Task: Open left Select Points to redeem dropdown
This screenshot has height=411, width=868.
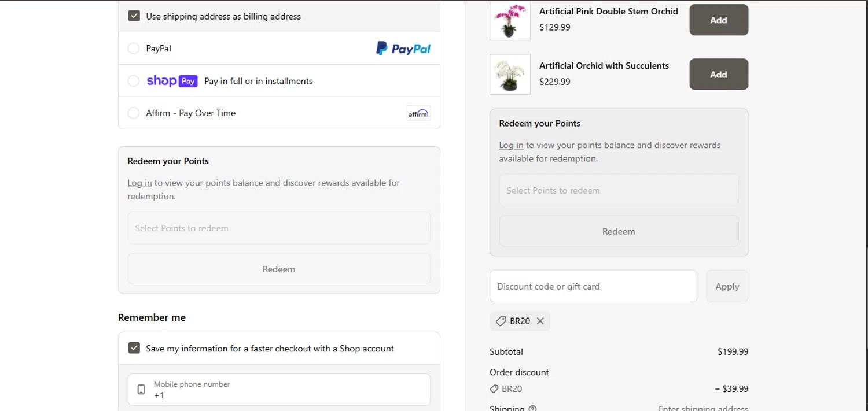Action: coord(279,228)
